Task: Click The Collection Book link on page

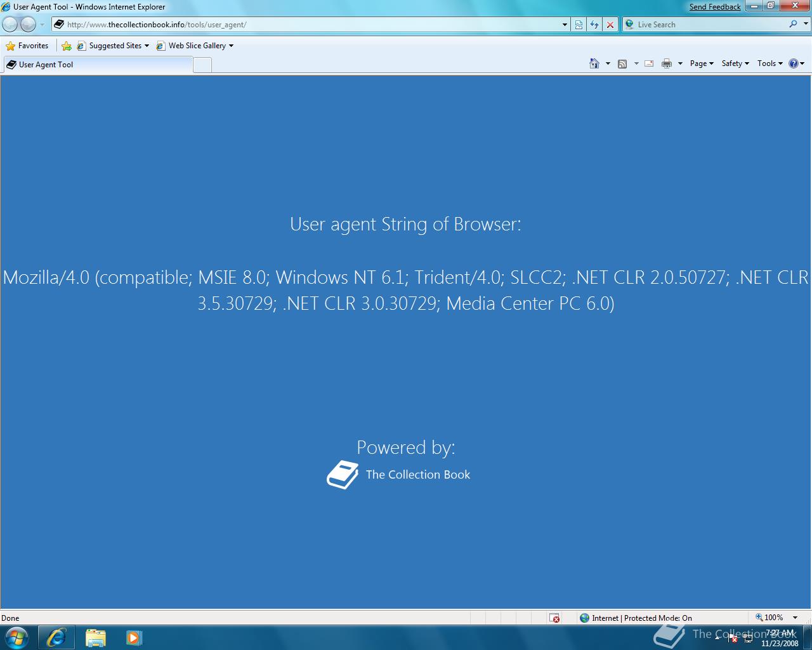Action: coord(418,475)
